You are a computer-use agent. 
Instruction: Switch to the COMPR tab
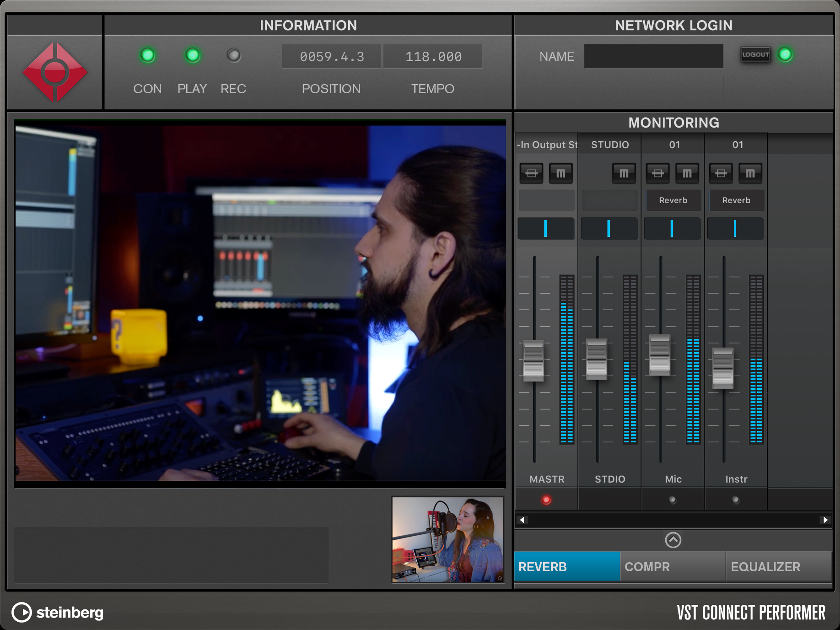(672, 567)
